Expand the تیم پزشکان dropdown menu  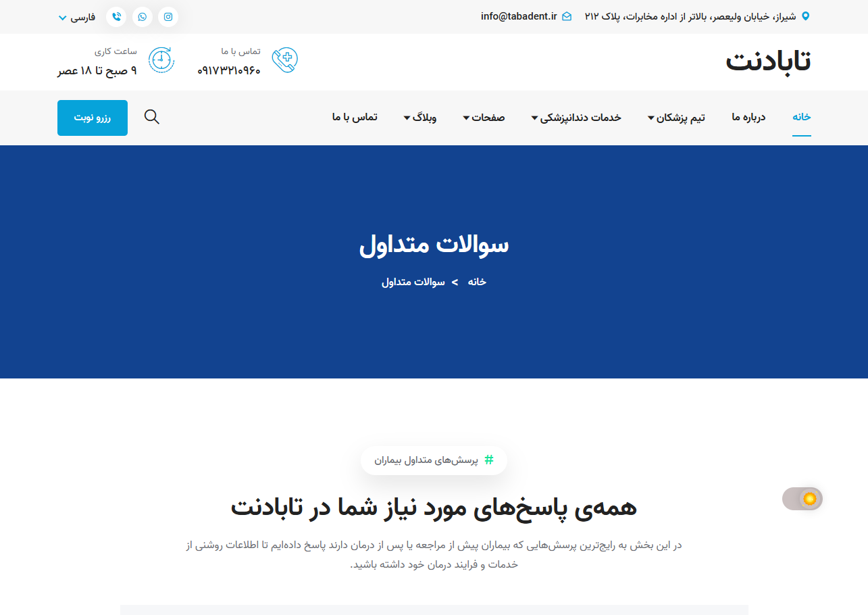tap(675, 117)
